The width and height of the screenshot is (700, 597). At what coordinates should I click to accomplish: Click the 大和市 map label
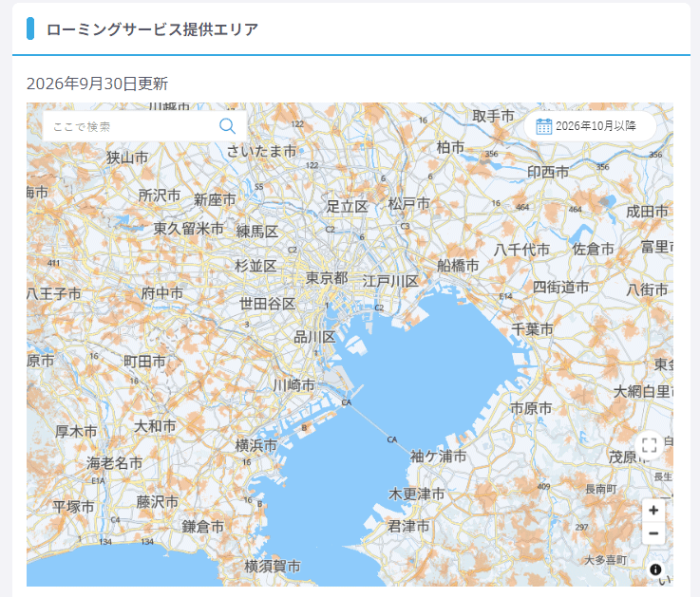point(155,426)
